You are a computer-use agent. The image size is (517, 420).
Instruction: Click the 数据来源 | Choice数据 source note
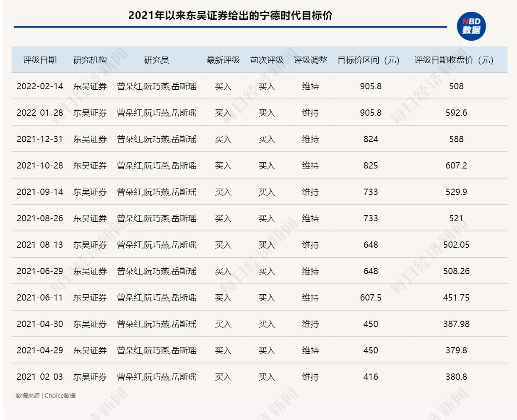coord(46,396)
